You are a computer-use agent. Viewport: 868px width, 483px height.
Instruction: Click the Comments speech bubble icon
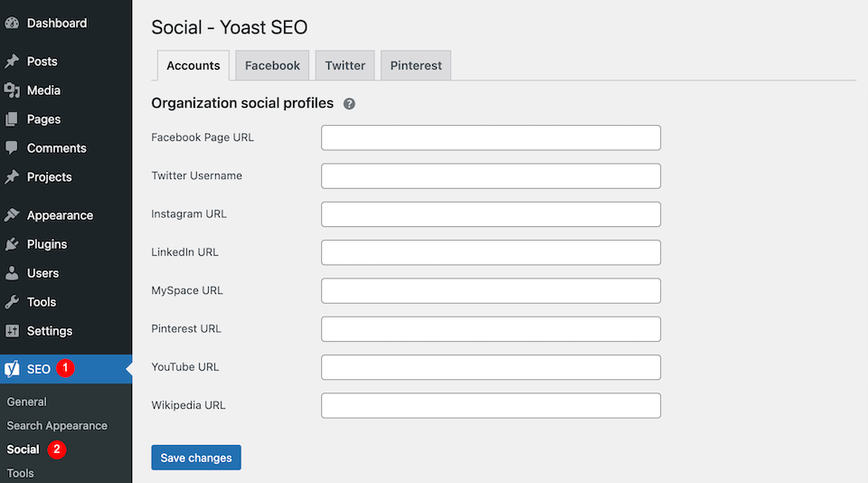tap(12, 148)
